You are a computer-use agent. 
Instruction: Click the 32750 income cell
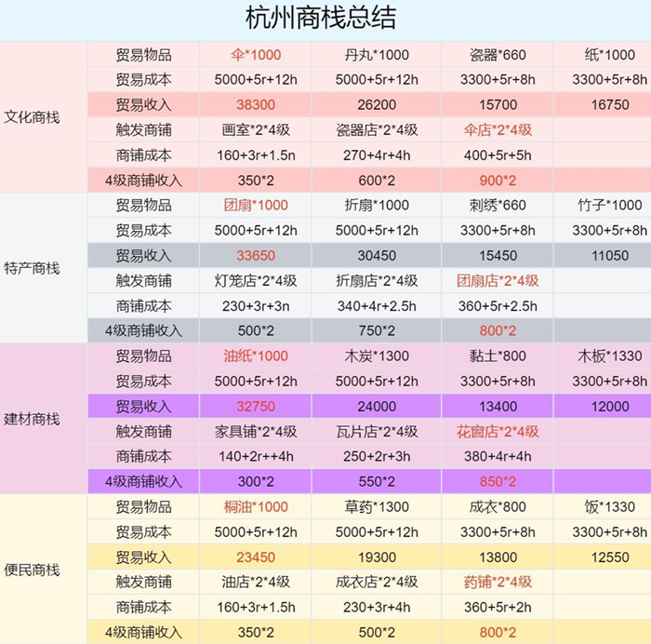(255, 406)
